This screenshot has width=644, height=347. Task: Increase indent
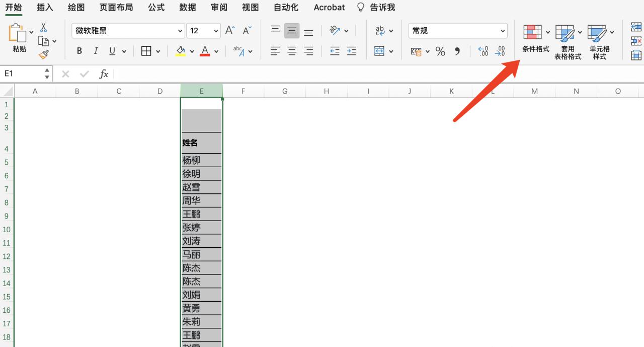coord(351,51)
